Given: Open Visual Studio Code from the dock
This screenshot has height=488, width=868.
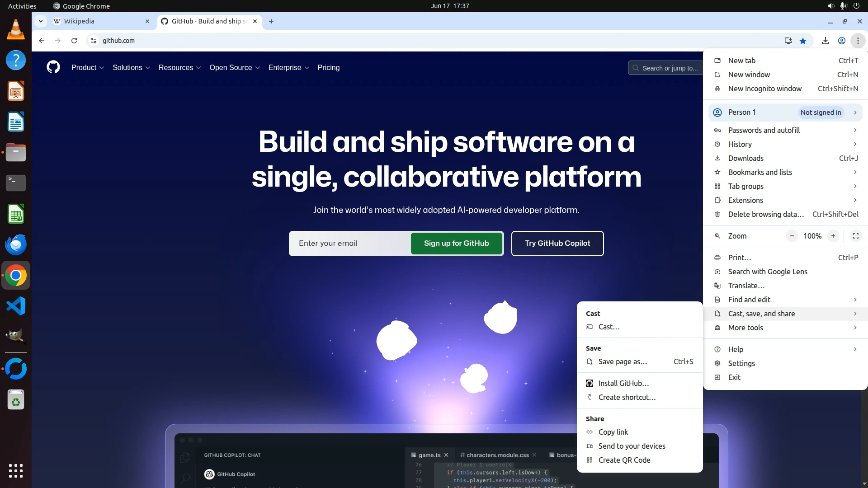Looking at the screenshot, I should tap(16, 306).
